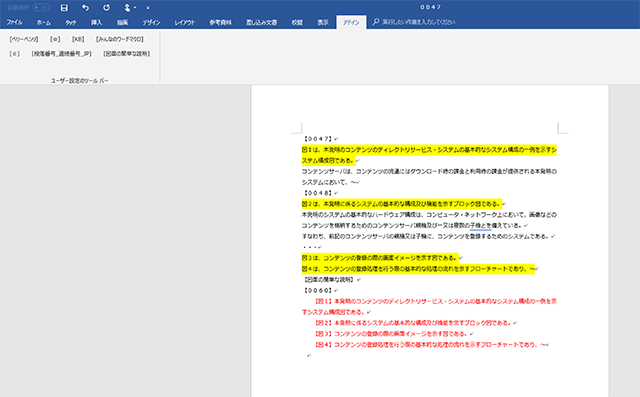Select the デザイン tab

151,22
